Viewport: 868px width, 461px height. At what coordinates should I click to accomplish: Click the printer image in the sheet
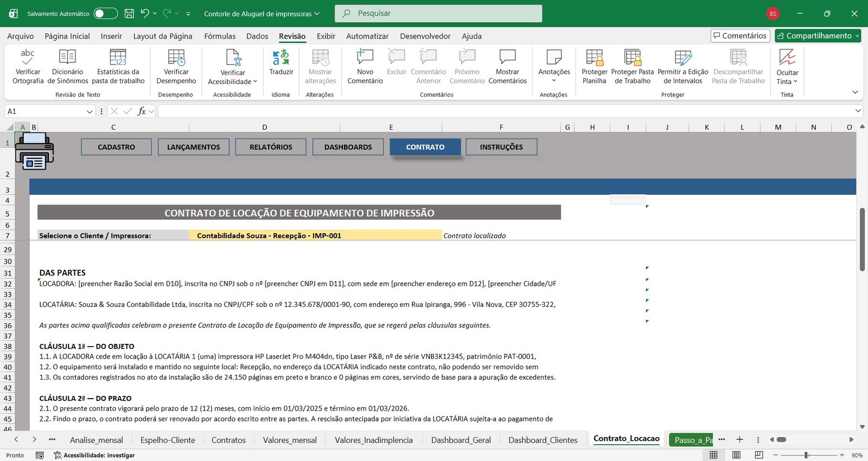pos(34,151)
